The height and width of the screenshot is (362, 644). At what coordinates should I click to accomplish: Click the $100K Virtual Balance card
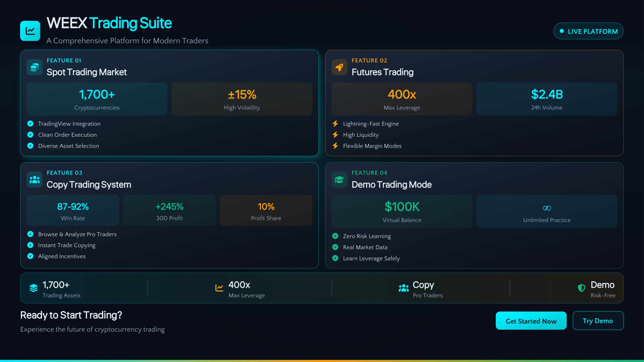(x=402, y=211)
